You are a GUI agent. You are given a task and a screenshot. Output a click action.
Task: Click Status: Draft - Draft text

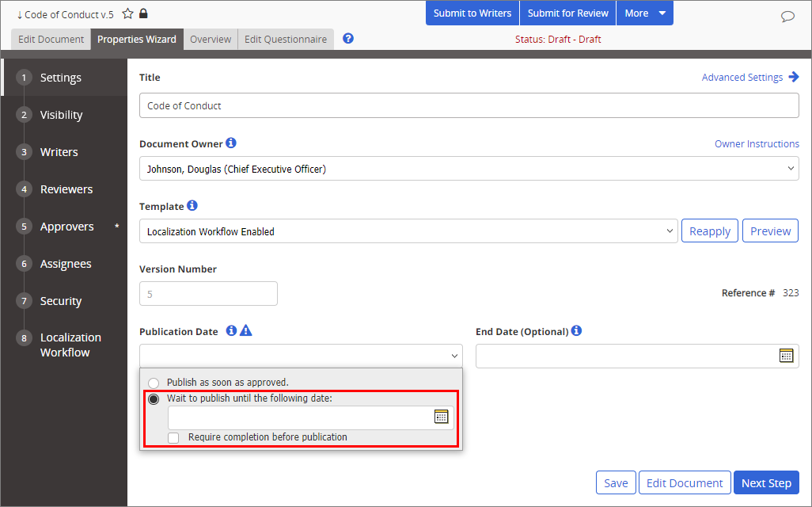558,40
